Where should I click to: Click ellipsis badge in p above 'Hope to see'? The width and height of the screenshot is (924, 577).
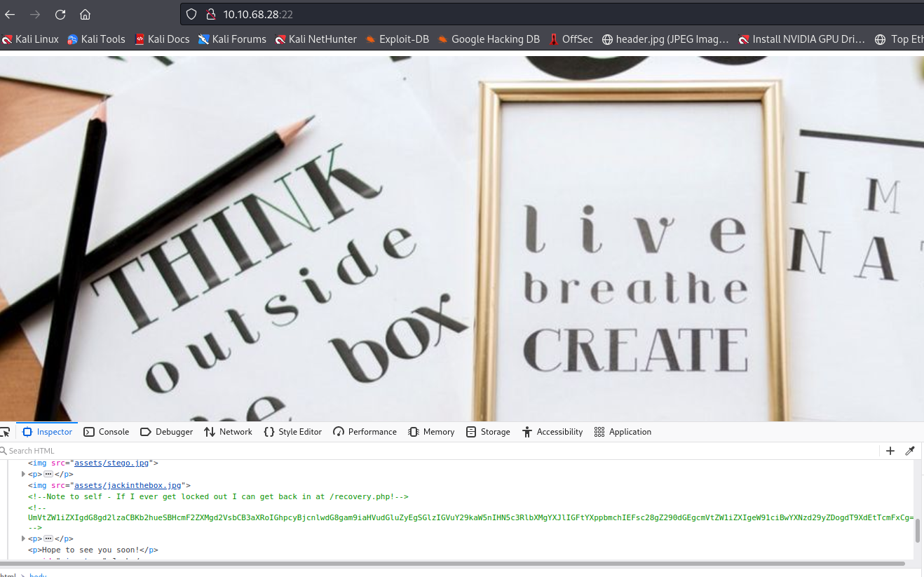pos(48,539)
